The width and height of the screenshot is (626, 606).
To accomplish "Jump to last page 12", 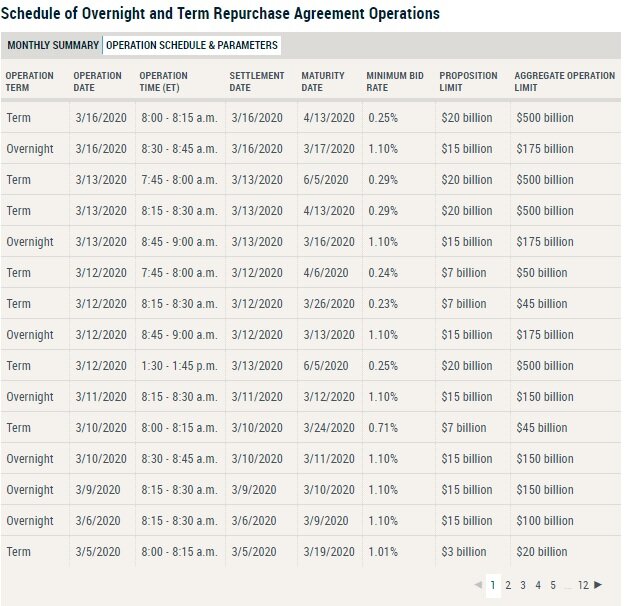I will pyautogui.click(x=584, y=585).
